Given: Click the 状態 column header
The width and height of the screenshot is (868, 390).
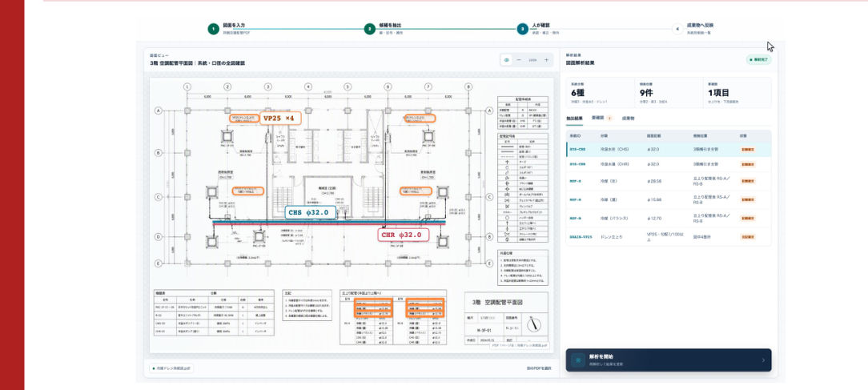Looking at the screenshot, I should coord(743,135).
